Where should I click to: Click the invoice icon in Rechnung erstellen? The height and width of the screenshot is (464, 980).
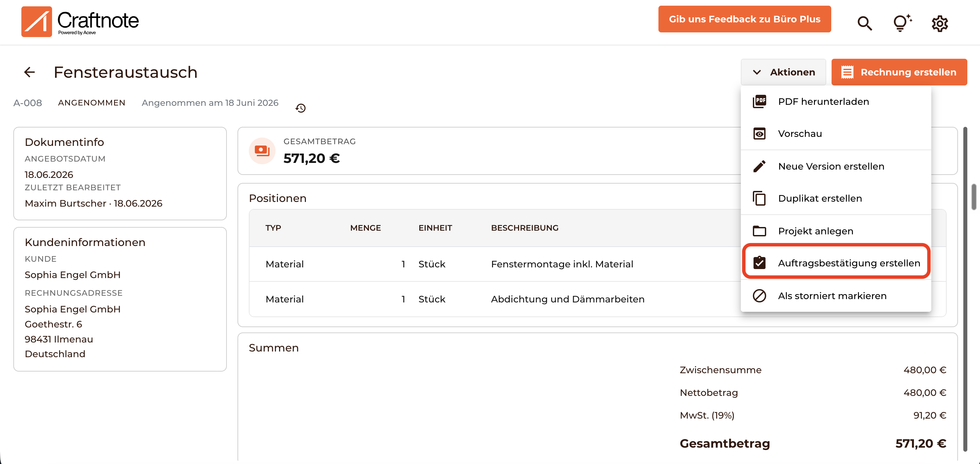(847, 72)
